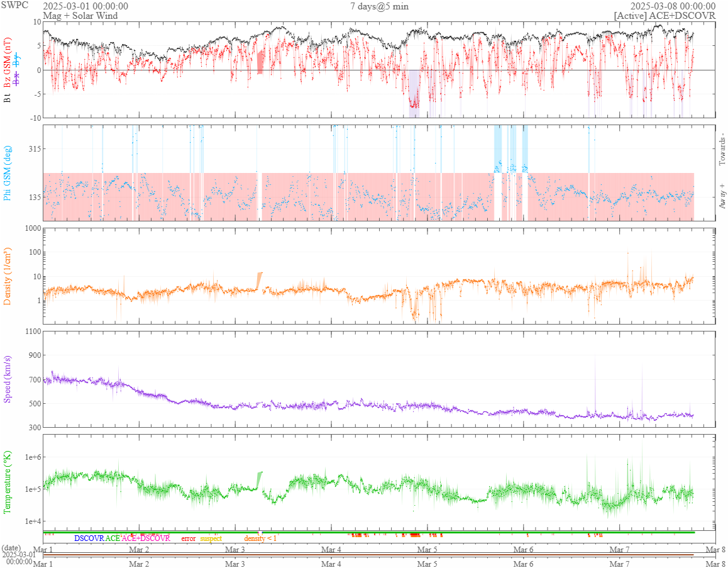Click the green ACE legend entry
Image resolution: width=728 pixels, height=568 pixels.
(x=113, y=538)
